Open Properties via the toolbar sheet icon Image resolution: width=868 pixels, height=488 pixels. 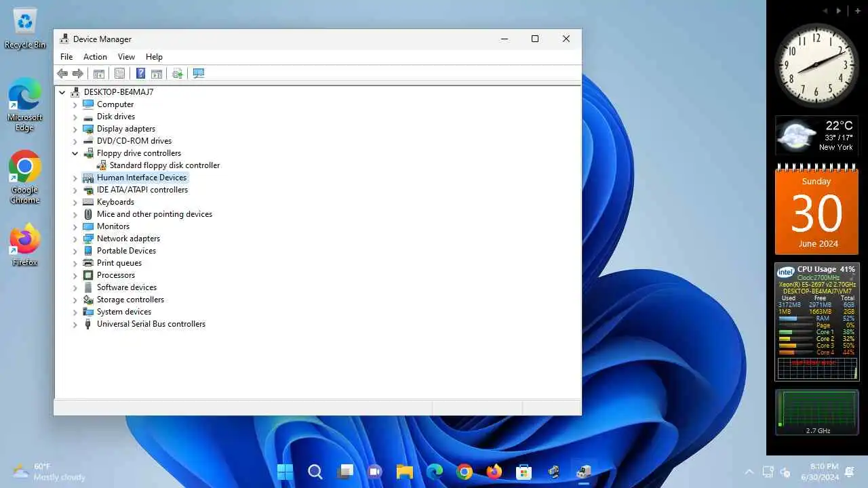119,73
